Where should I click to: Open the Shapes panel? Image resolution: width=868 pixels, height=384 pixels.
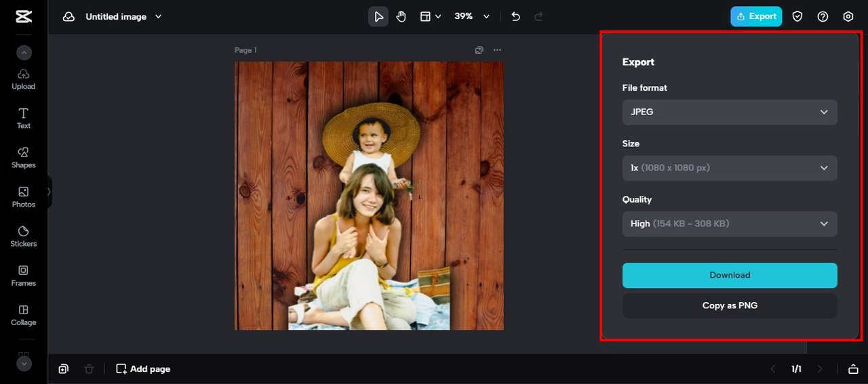click(24, 157)
